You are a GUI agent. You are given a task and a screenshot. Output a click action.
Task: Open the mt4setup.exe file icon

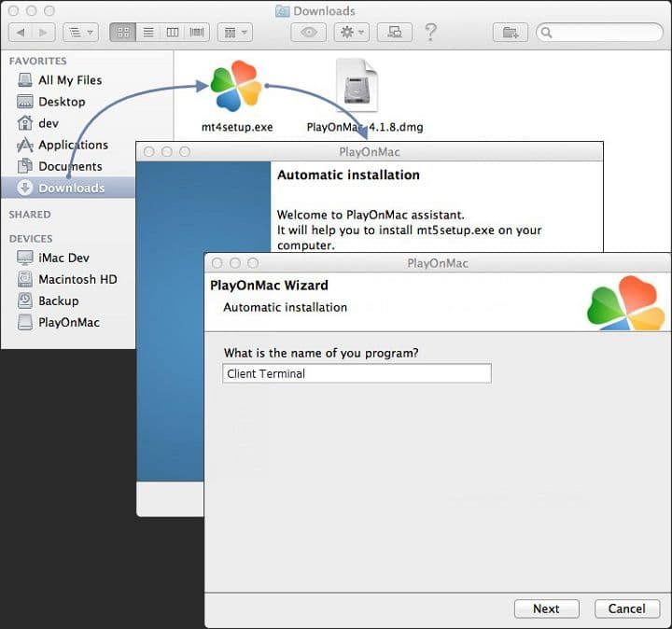[x=236, y=87]
